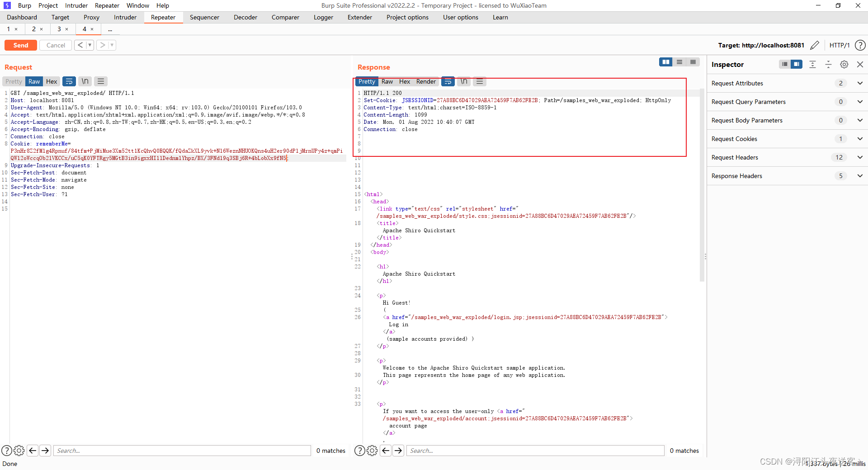The width and height of the screenshot is (868, 470).
Task: Switch Request view to Pretty
Action: pos(14,81)
